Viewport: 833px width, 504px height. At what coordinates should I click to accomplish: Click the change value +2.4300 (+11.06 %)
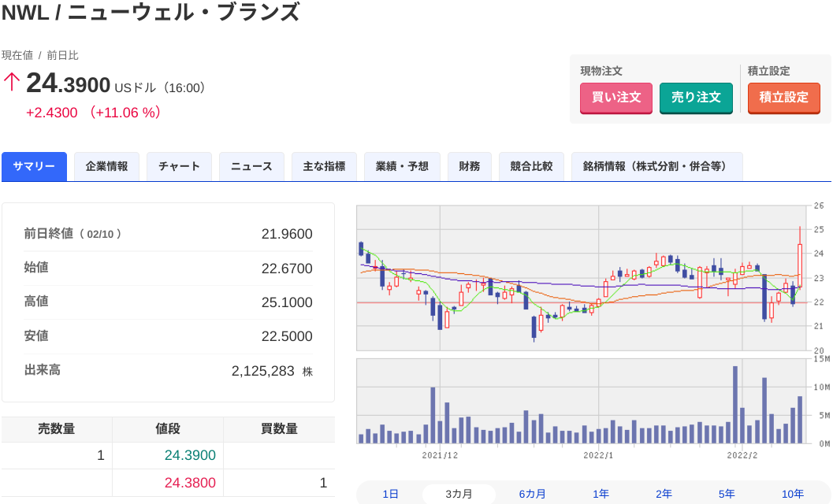point(94,113)
